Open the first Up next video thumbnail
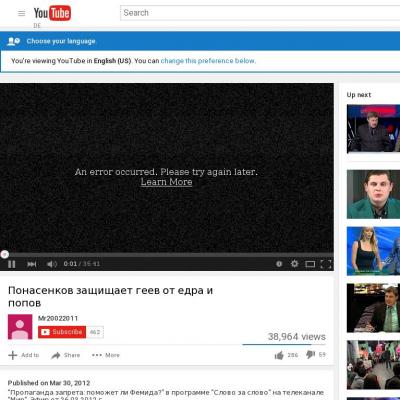This screenshot has height=400, width=400. click(x=373, y=128)
